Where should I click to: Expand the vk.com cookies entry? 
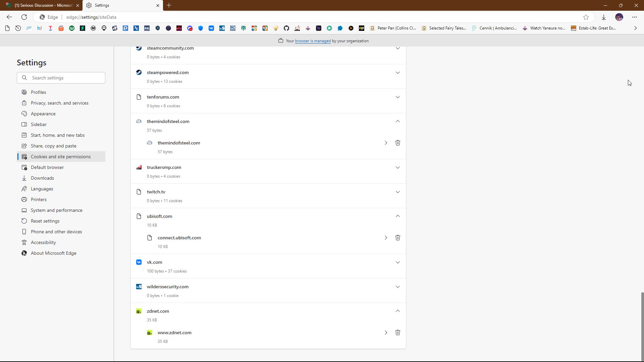(x=397, y=262)
